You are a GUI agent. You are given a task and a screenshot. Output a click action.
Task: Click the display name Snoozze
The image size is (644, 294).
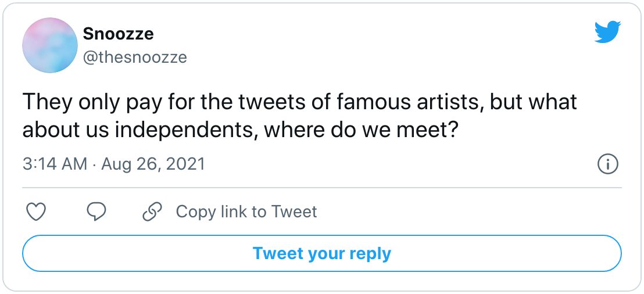[x=119, y=34]
